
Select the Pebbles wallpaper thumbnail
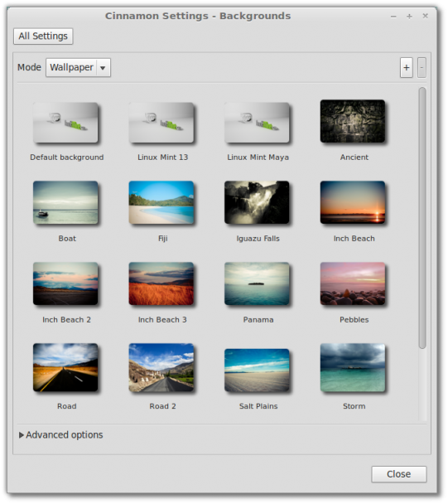point(353,283)
